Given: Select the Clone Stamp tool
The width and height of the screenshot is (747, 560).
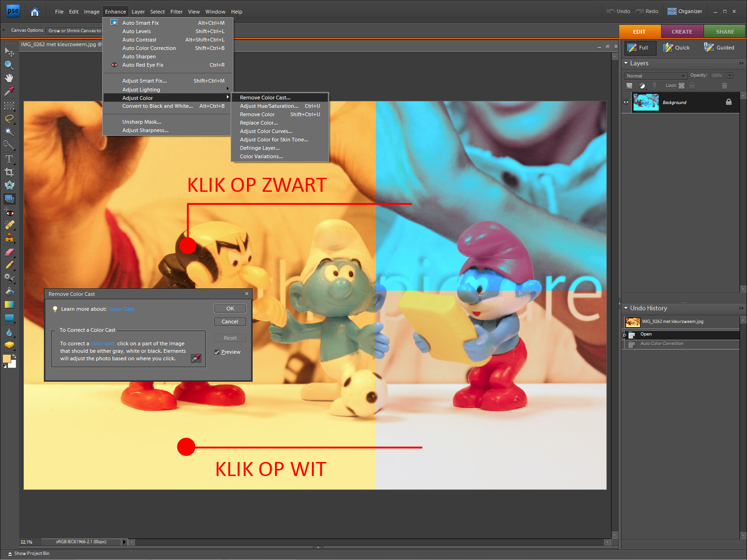Looking at the screenshot, I should 9,238.
